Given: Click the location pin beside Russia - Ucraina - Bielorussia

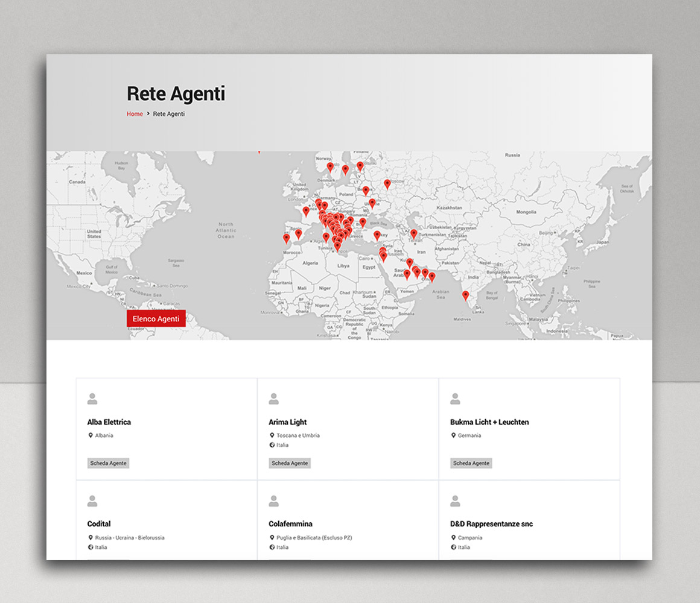Looking at the screenshot, I should pos(90,537).
